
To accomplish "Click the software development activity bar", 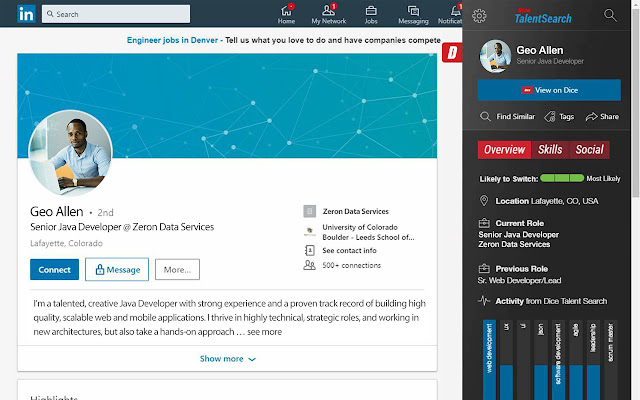I will click(558, 360).
